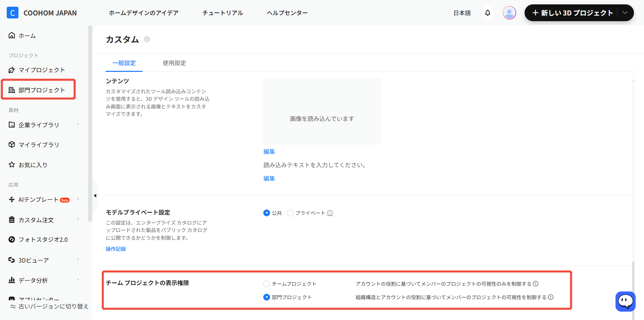Click the モデルプライベート設定 heading
644x320 pixels.
pos(138,212)
